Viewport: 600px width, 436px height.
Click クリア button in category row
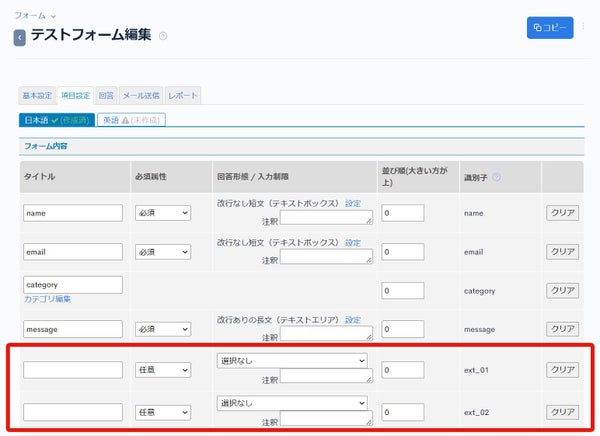562,291
